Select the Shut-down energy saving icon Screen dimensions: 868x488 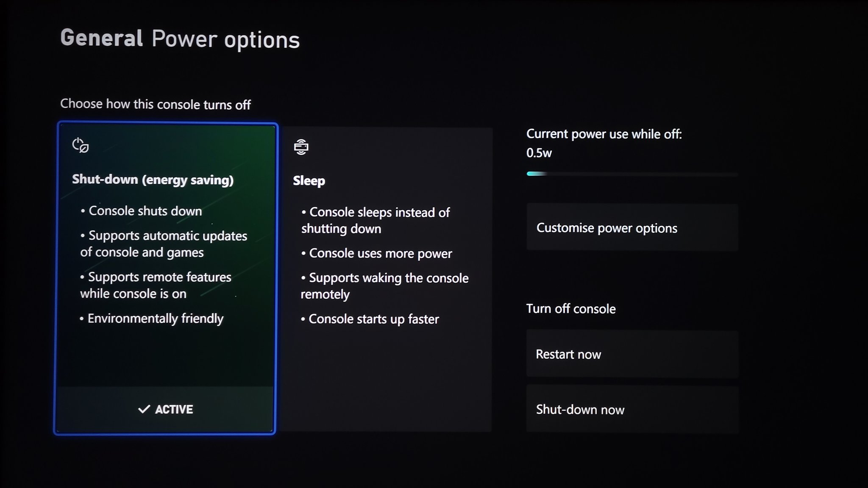(81, 145)
